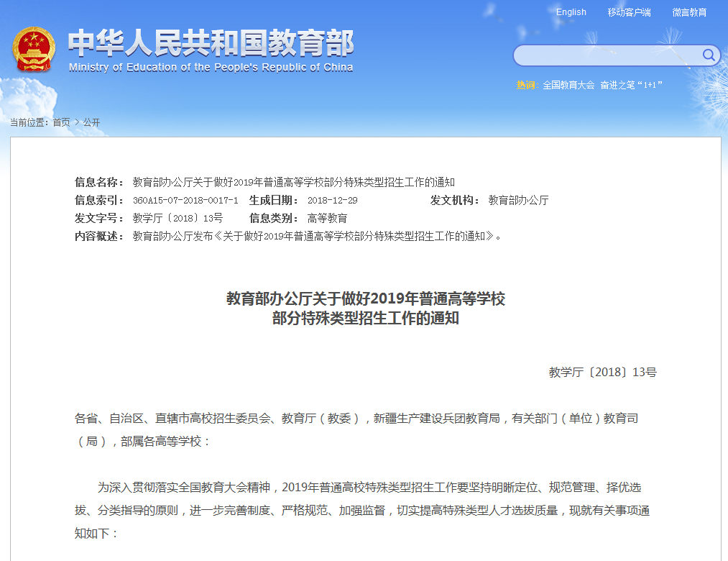Viewport: 728px width, 561px height.
Task: Go to 首页 in the breadcrumb
Action: click(61, 122)
